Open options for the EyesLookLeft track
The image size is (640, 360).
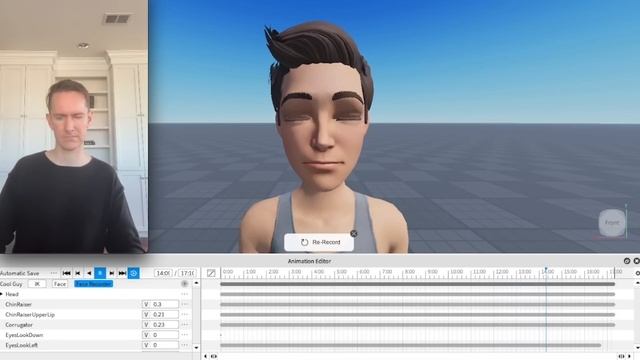184,345
